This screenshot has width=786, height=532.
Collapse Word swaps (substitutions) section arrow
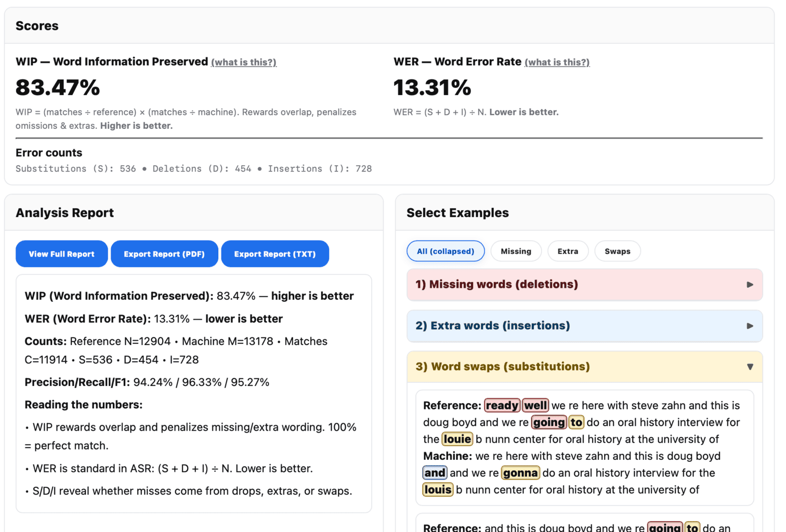tap(750, 367)
